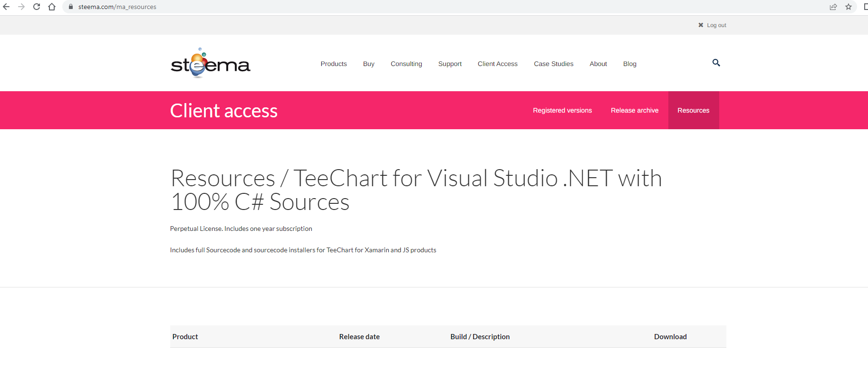Open the Products menu

(x=334, y=64)
